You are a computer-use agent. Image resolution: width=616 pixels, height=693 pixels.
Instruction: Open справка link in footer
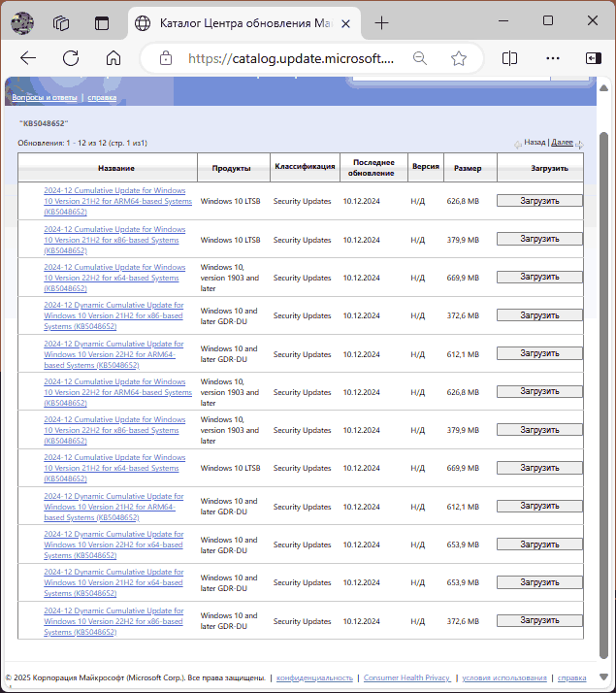(x=571, y=677)
